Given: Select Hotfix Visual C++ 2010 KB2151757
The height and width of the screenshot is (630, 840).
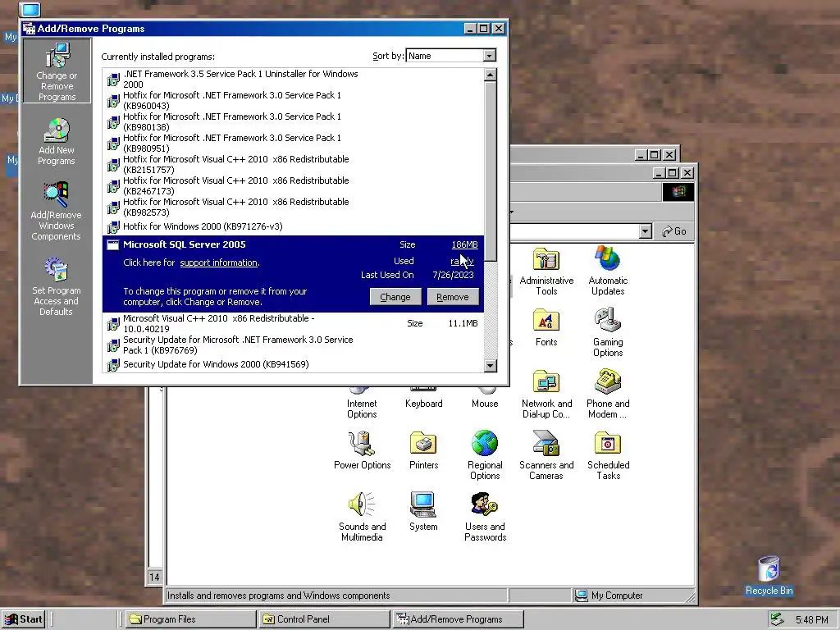Looking at the screenshot, I should point(294,164).
